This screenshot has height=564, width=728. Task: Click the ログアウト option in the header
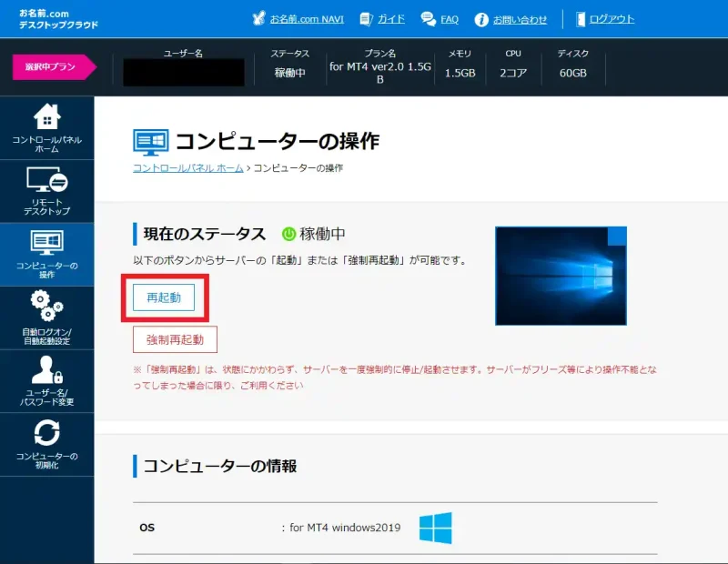(x=608, y=18)
